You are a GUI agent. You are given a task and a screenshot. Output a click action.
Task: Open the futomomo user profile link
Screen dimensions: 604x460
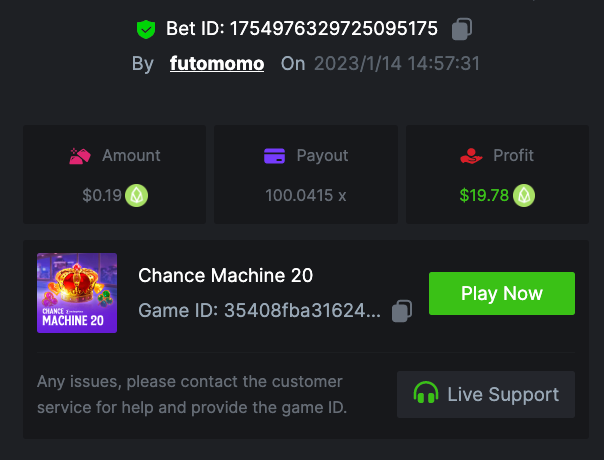click(217, 64)
